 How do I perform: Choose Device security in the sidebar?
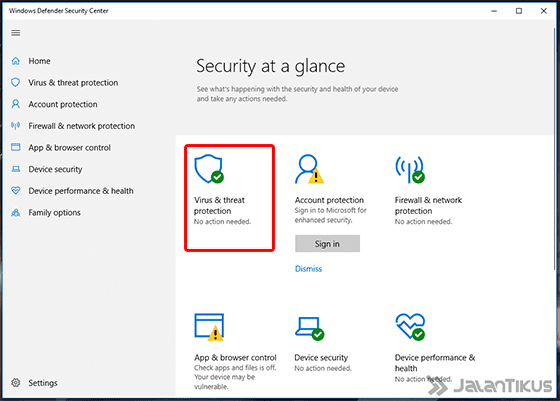point(55,169)
